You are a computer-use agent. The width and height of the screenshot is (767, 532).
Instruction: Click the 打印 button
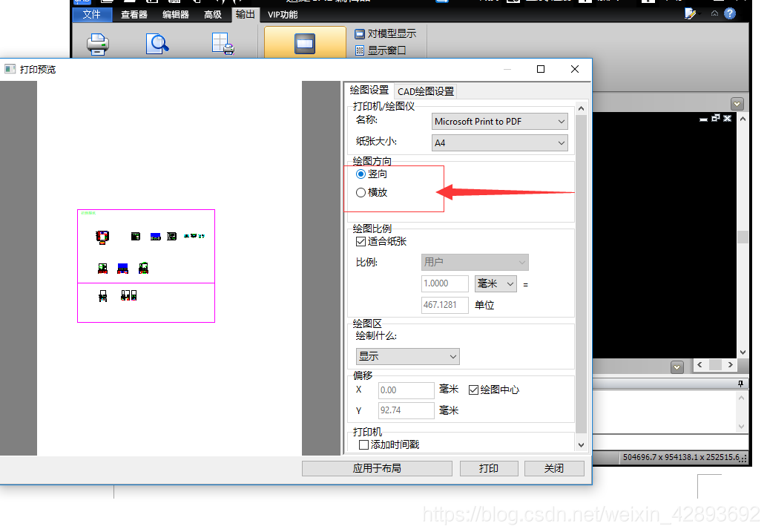(489, 468)
